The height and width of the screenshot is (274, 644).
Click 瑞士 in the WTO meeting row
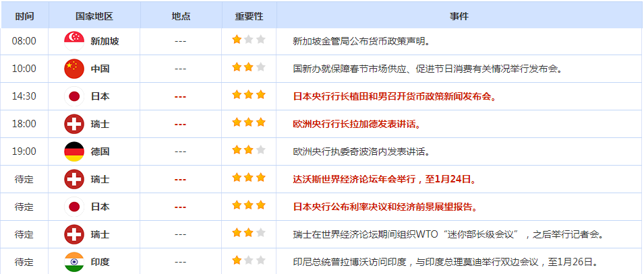click(x=100, y=235)
